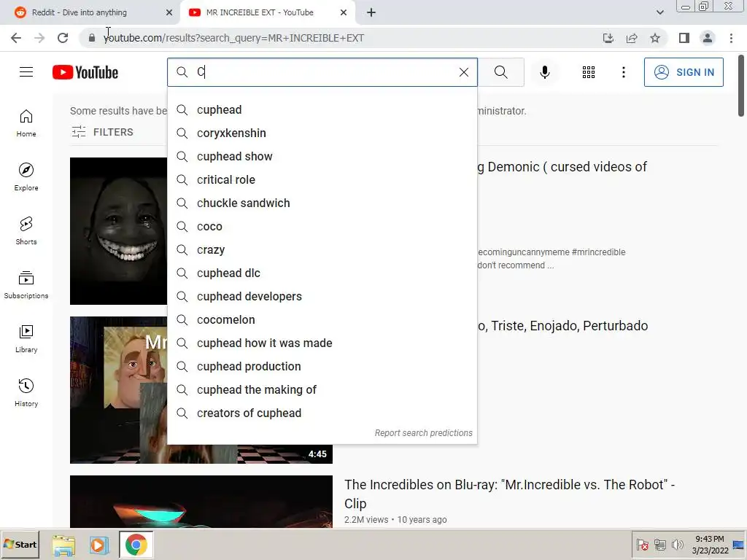
Task: Open YouTube settings three-dot menu
Action: point(623,72)
